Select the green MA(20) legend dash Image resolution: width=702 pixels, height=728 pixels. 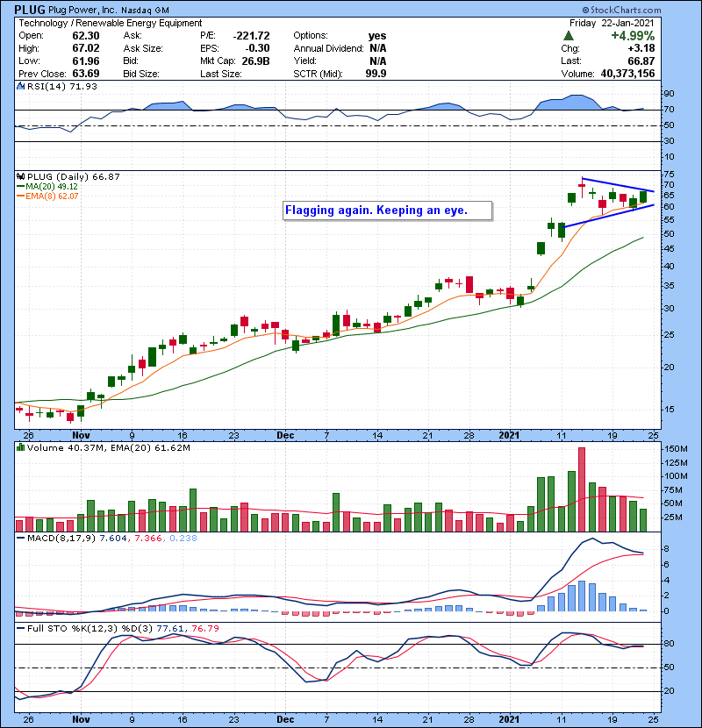20,187
